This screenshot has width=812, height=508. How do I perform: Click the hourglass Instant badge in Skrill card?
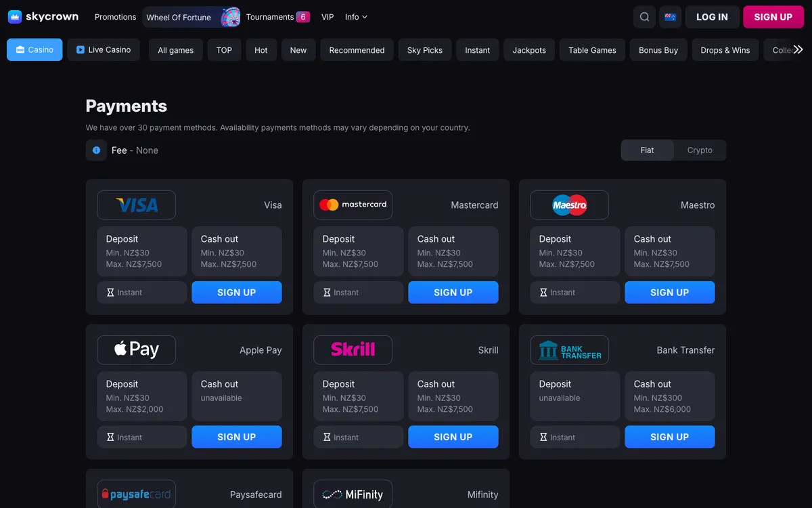(x=359, y=437)
